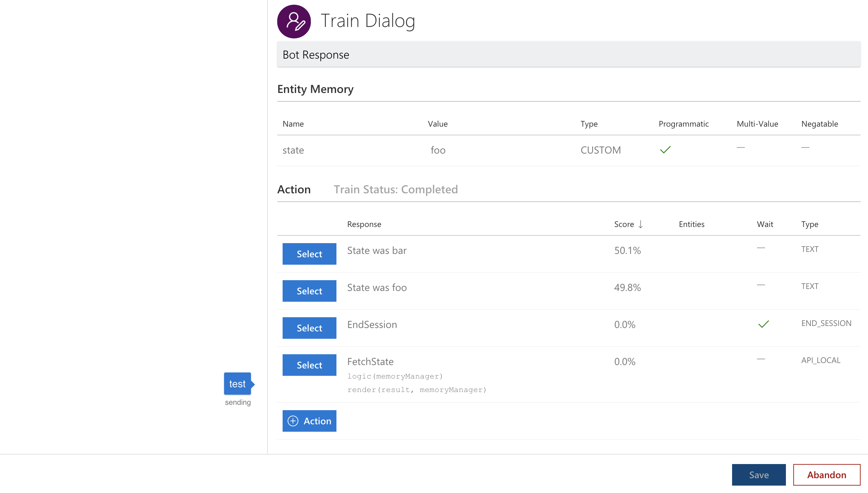
Task: Sort actions by Score column header
Action: point(624,224)
